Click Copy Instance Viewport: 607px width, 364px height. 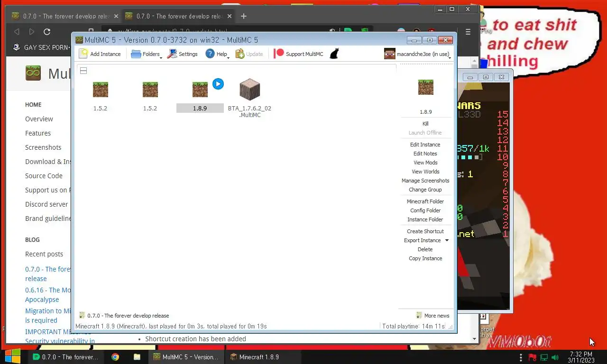point(425,258)
